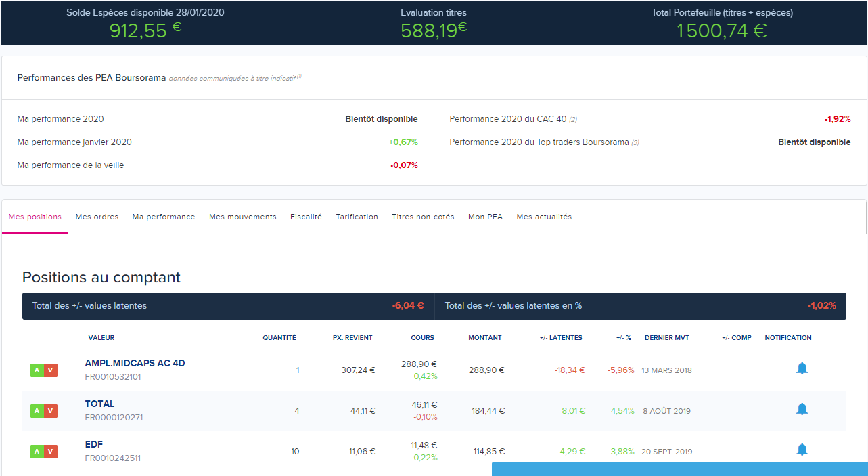Sort by the +/- % column header

click(x=624, y=337)
